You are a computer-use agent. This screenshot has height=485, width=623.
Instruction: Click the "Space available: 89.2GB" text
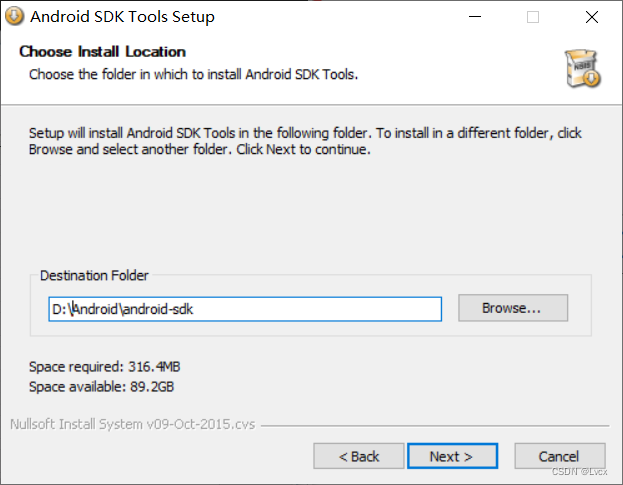[x=102, y=386]
